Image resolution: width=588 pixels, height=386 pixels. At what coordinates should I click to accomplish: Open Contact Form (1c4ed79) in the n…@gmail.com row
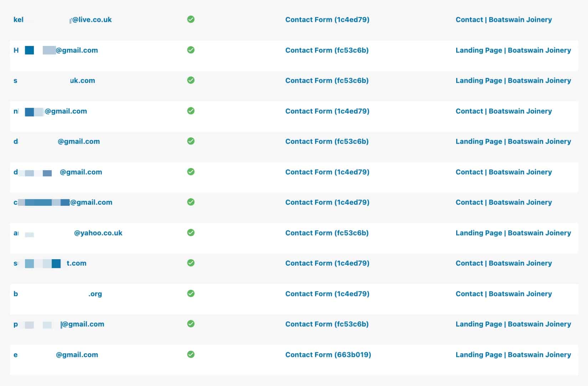click(327, 111)
